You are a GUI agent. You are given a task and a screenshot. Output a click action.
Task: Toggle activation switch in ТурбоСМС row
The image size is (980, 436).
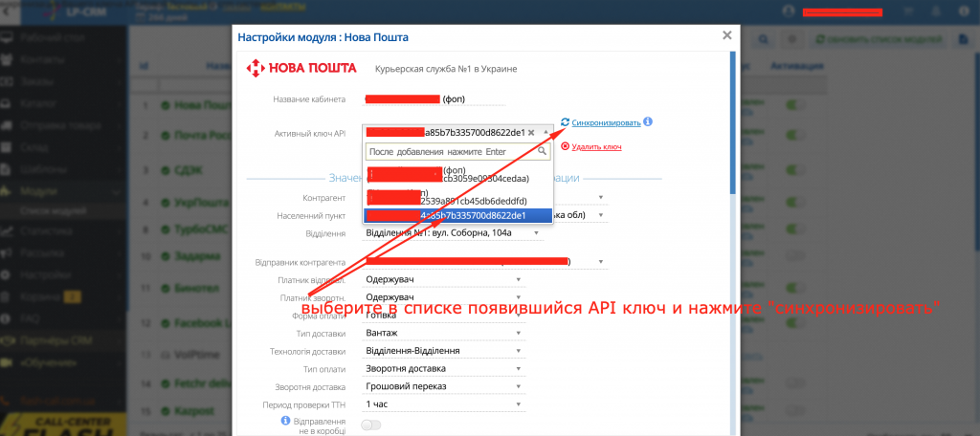point(796,229)
